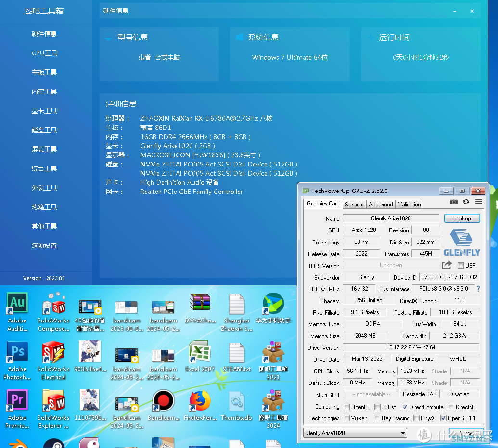498x448 pixels.
Task: Toggle the Ray Tracing checkbox
Action: (377, 418)
